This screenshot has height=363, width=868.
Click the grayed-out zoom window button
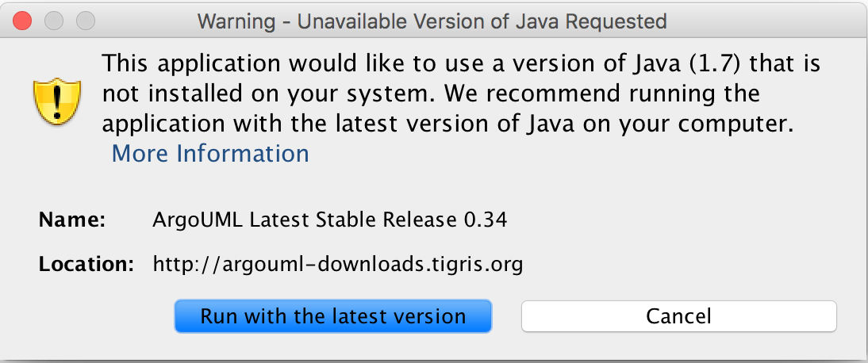[x=84, y=20]
